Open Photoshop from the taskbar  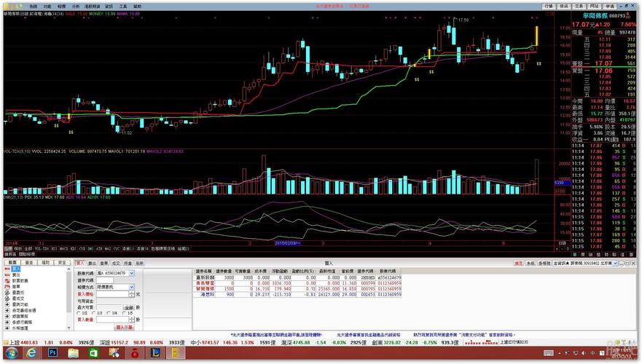(52, 352)
